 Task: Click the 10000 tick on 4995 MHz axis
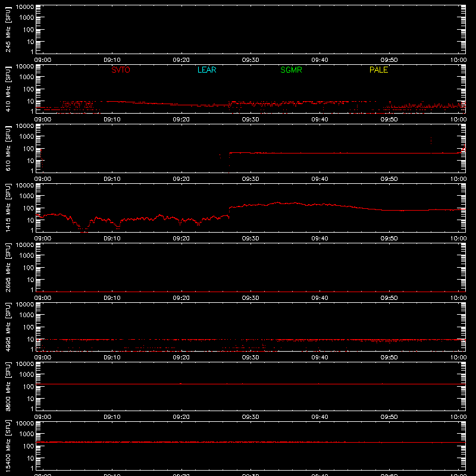coord(25,305)
